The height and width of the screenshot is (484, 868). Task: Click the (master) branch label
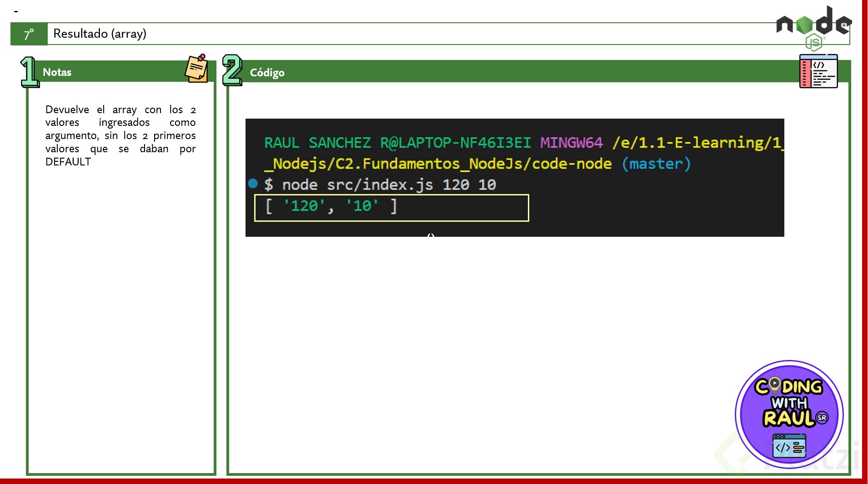tap(656, 164)
